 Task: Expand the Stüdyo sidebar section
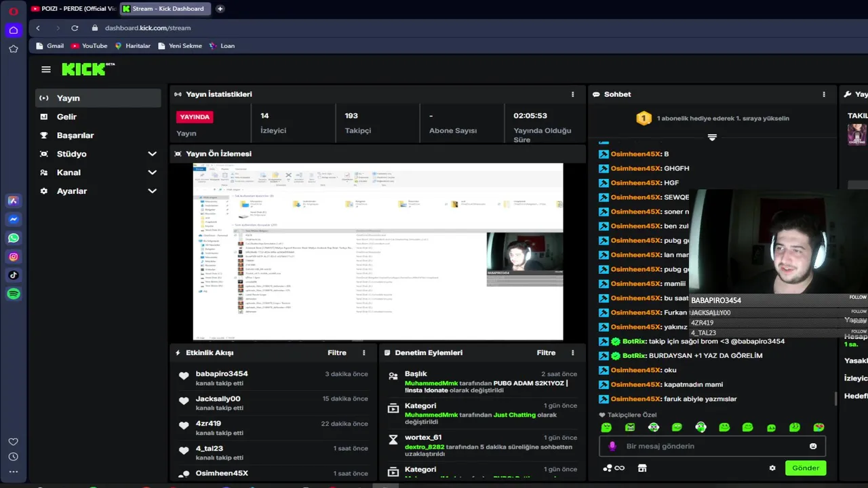[152, 154]
